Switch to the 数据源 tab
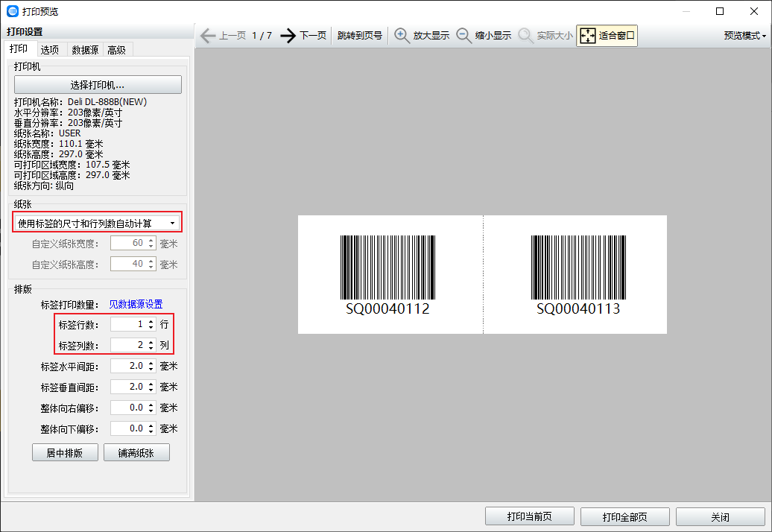The image size is (772, 532). point(85,50)
